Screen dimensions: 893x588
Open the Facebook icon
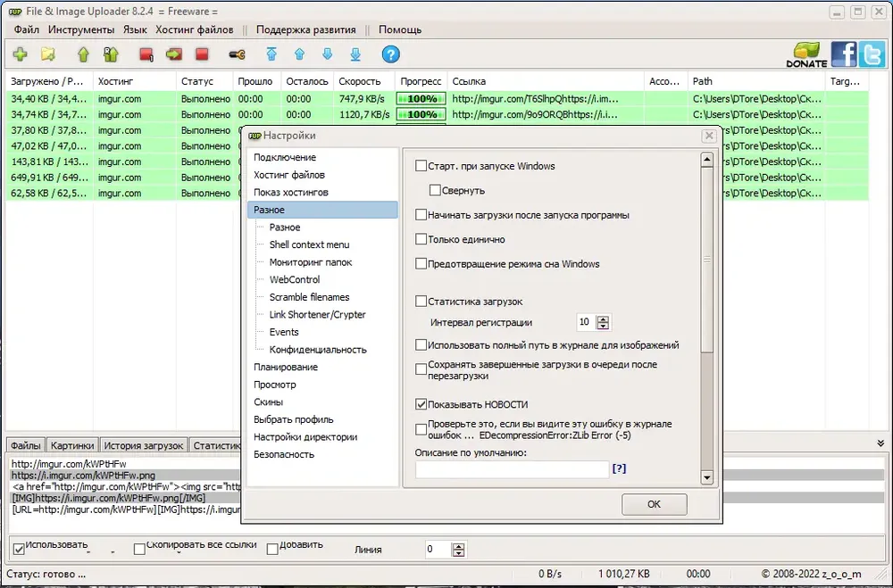pos(844,54)
